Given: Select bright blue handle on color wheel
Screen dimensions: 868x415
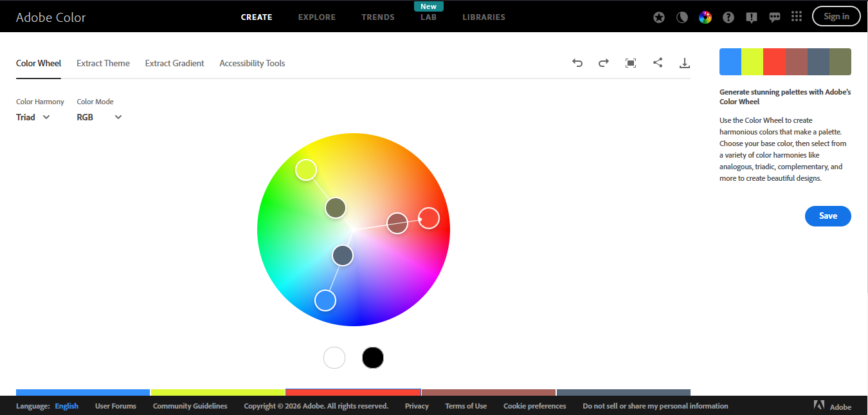Looking at the screenshot, I should (x=325, y=300).
